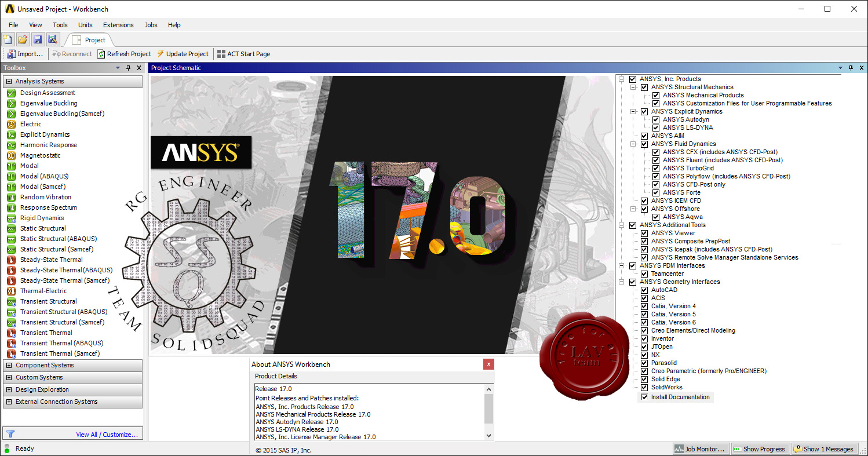Click the Import... button
Image resolution: width=868 pixels, height=456 pixels.
pyautogui.click(x=25, y=54)
